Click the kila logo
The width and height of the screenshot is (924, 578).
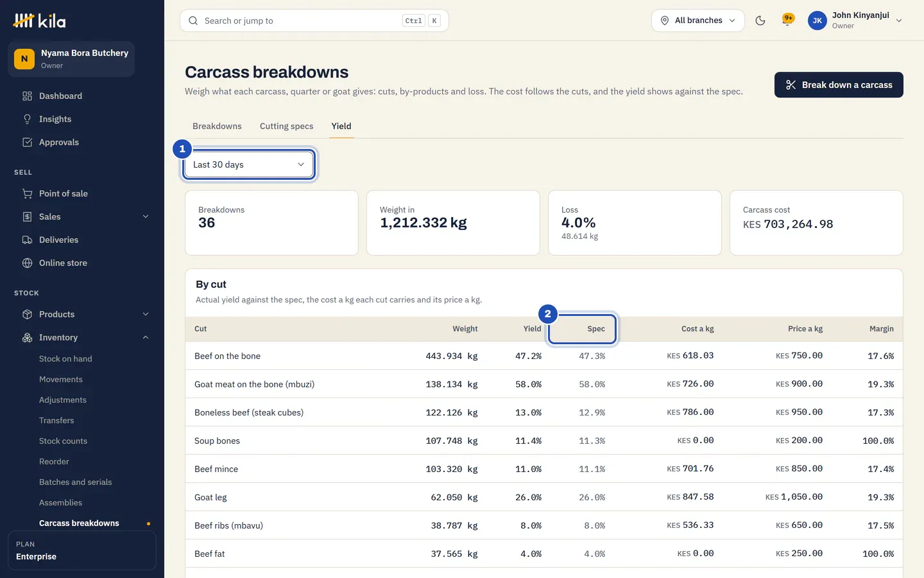pyautogui.click(x=39, y=21)
